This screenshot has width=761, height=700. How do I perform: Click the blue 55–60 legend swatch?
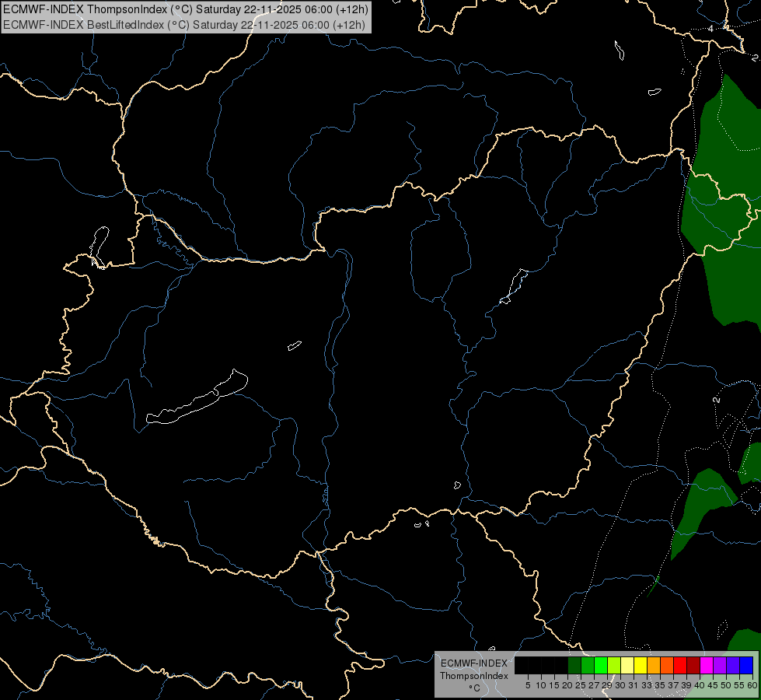(746, 665)
